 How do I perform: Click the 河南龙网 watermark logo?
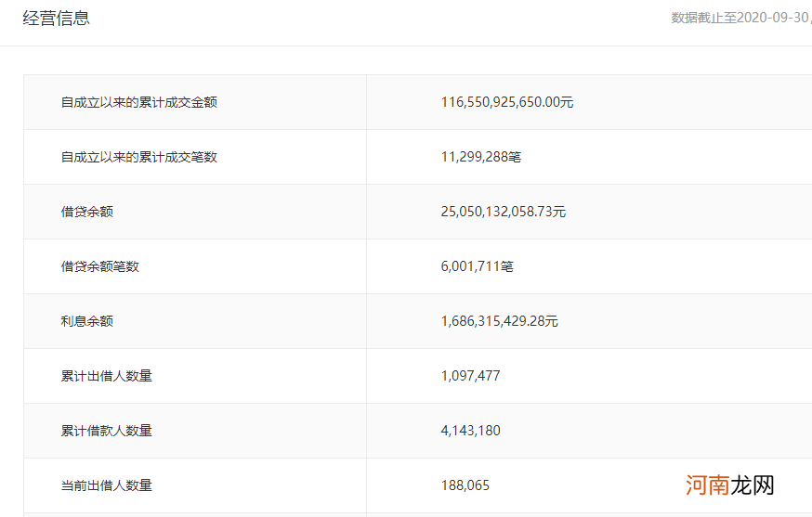729,485
